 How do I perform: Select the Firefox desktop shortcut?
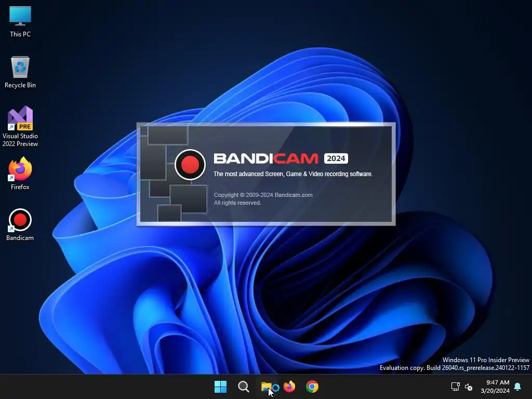pyautogui.click(x=20, y=174)
